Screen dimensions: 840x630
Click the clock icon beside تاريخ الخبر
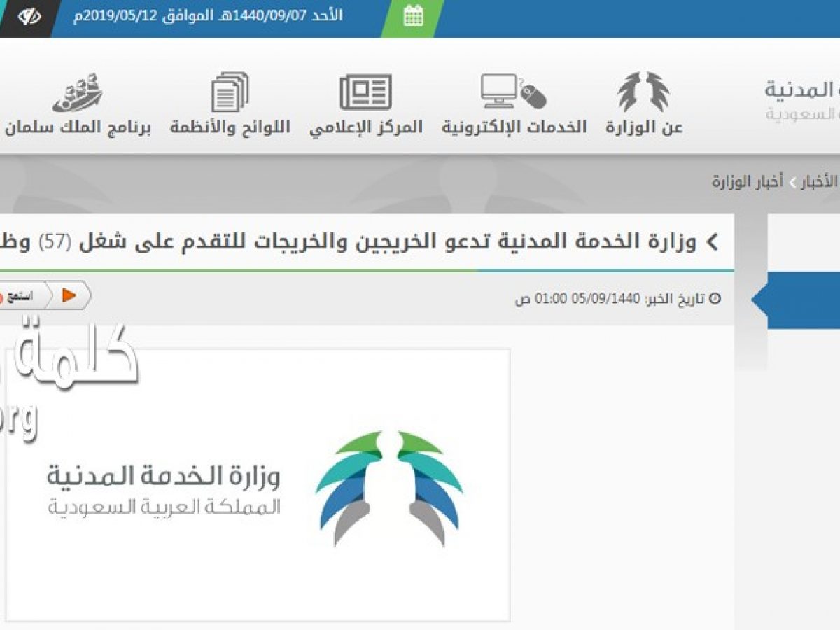[x=715, y=299]
